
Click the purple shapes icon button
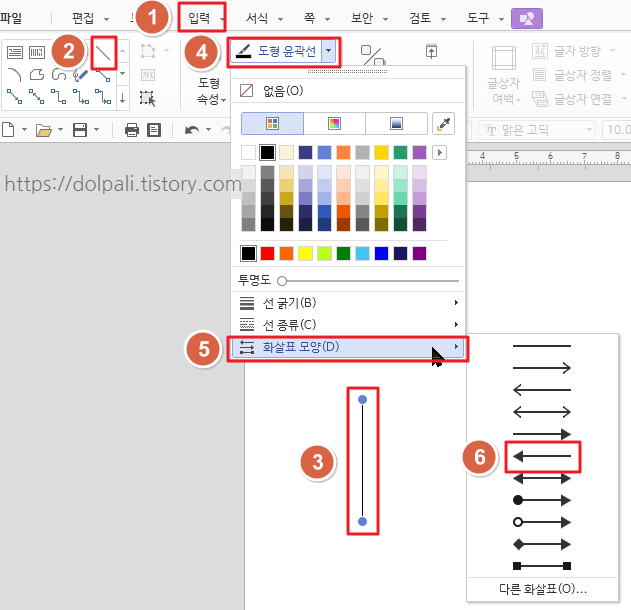click(527, 19)
